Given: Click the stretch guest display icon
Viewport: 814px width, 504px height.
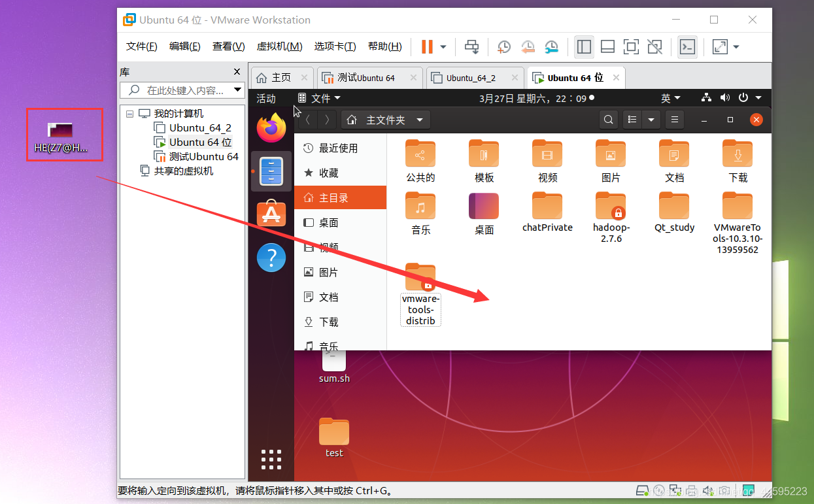Looking at the screenshot, I should (x=720, y=46).
